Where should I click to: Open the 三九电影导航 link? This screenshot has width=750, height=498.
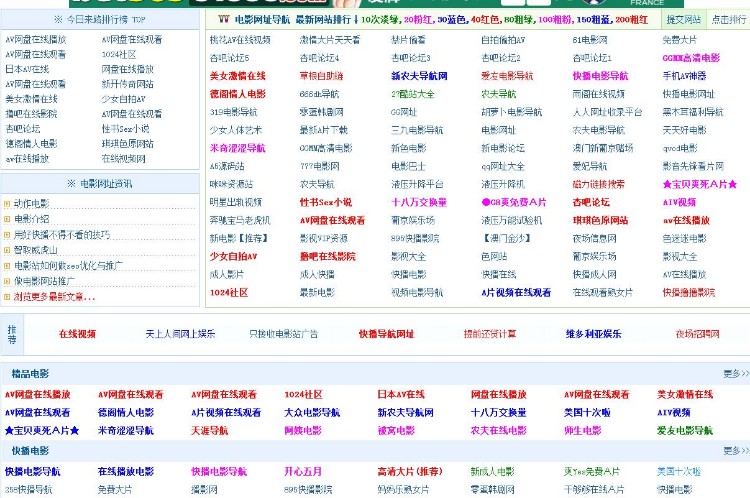tap(417, 130)
